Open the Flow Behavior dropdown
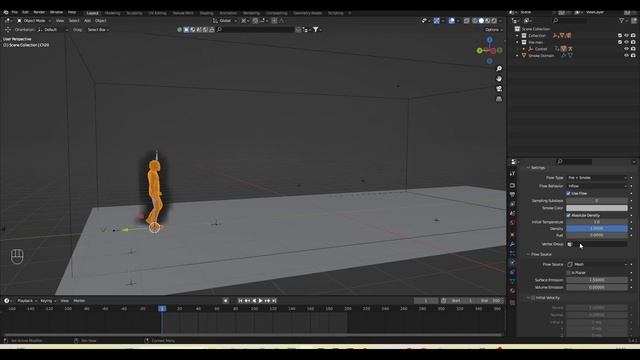The image size is (640, 360). click(597, 186)
